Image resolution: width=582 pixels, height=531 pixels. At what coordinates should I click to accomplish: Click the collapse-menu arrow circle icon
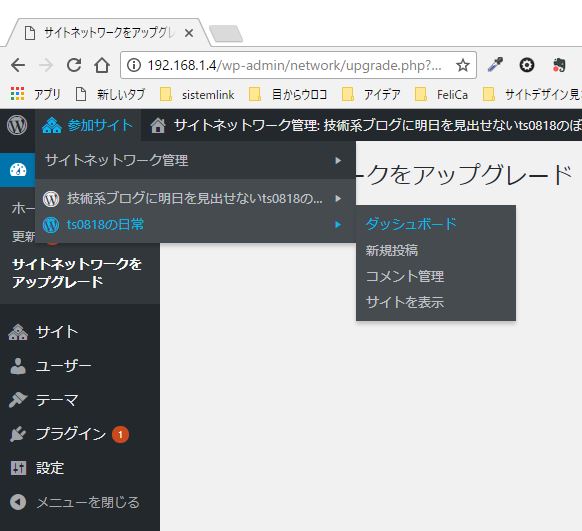[18, 502]
